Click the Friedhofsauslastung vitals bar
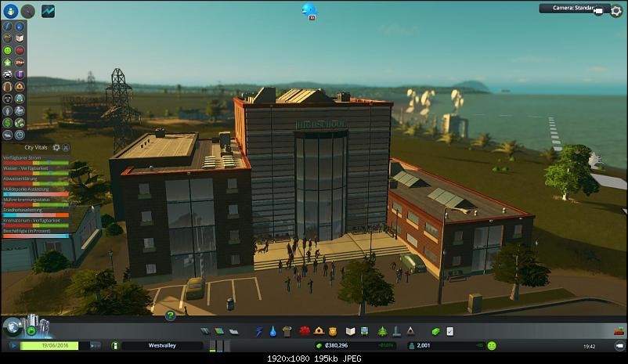628x364 pixels. [x=36, y=215]
